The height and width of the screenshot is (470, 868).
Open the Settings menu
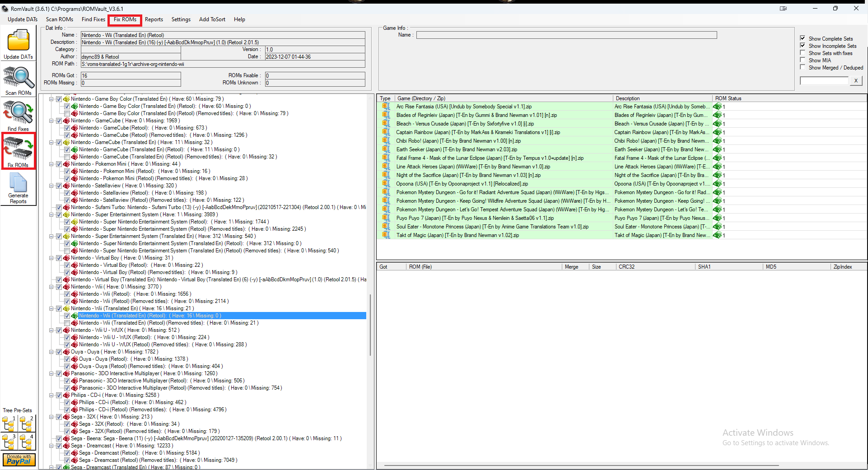pos(181,19)
